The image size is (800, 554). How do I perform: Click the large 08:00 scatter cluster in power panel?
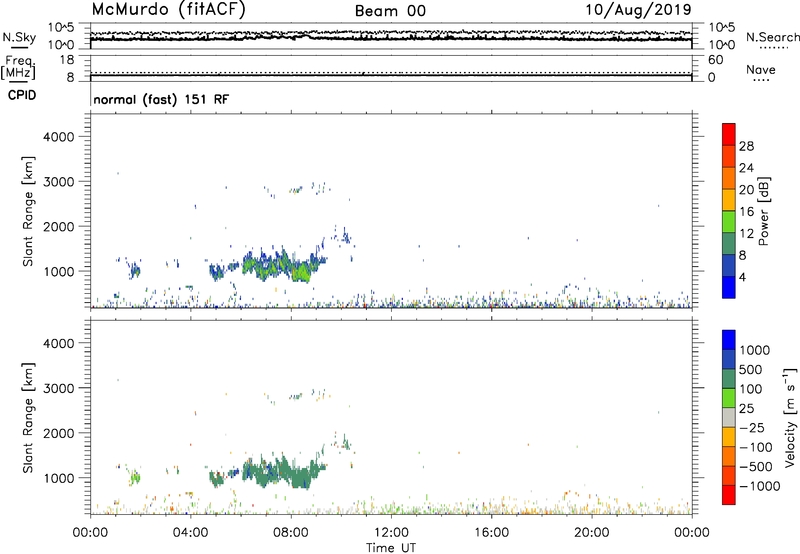click(284, 266)
